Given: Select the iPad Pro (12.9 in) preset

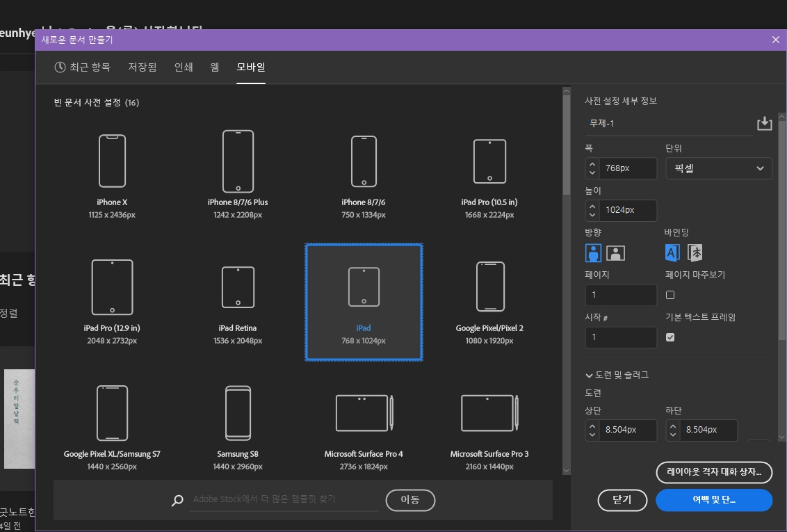Looking at the screenshot, I should [112, 302].
